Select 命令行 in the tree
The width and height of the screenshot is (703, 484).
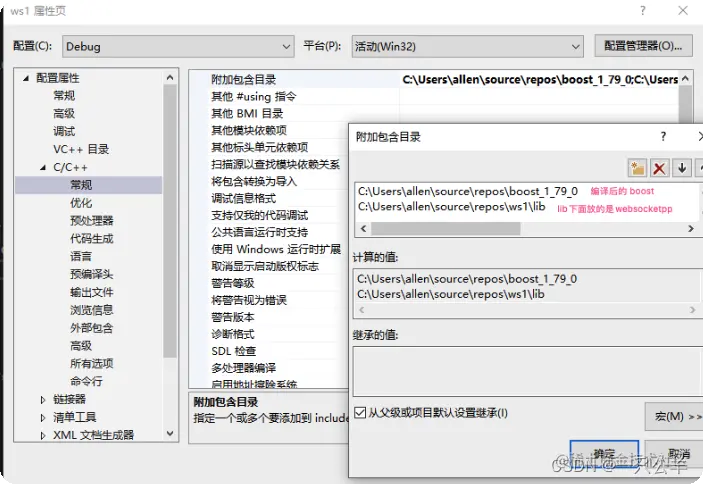tap(87, 381)
